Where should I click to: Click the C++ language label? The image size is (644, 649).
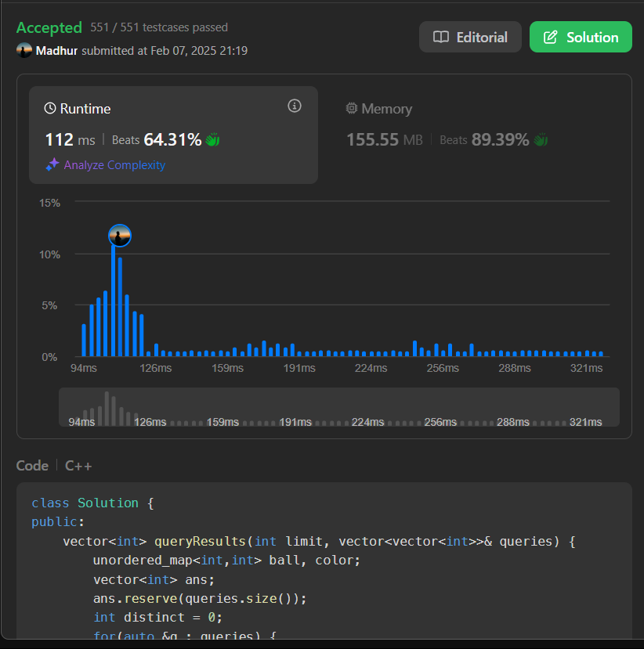pos(78,466)
